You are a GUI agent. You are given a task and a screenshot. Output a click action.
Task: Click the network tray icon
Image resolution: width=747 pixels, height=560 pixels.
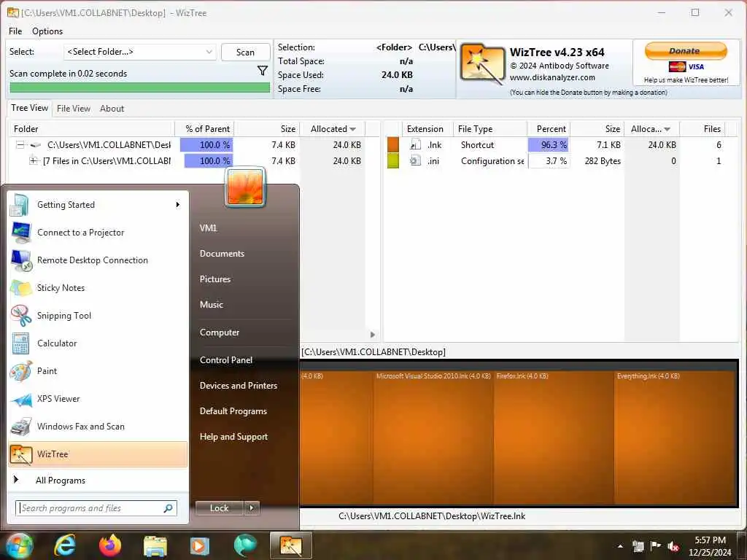tap(638, 546)
